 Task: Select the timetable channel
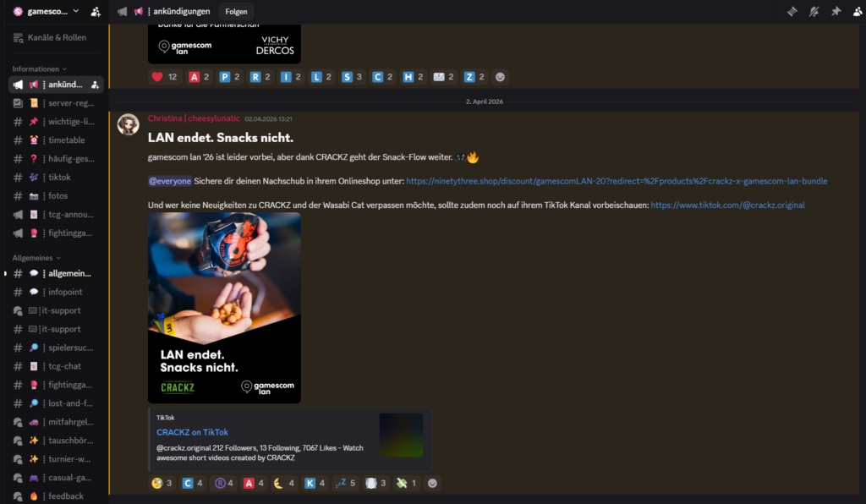(56, 140)
